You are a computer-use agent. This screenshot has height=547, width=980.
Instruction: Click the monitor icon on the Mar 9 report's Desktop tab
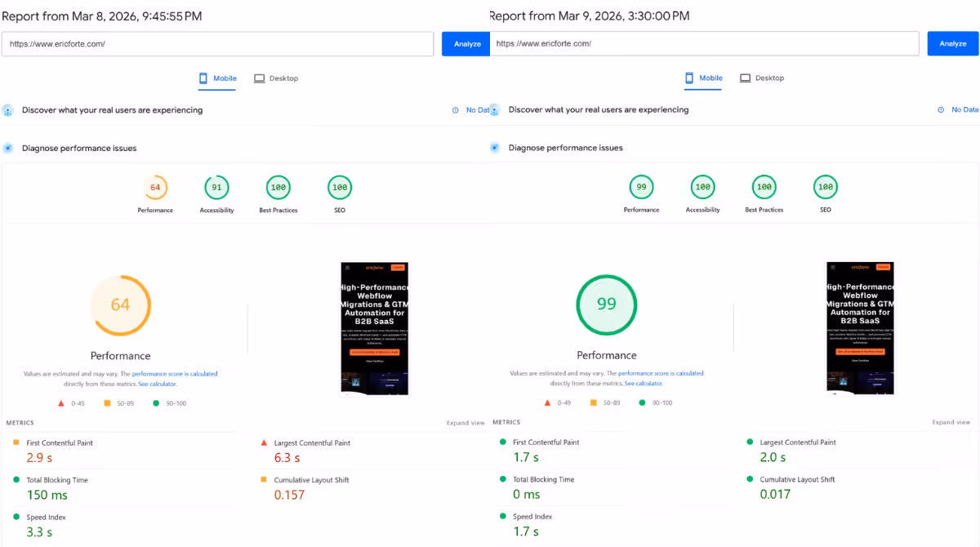745,78
